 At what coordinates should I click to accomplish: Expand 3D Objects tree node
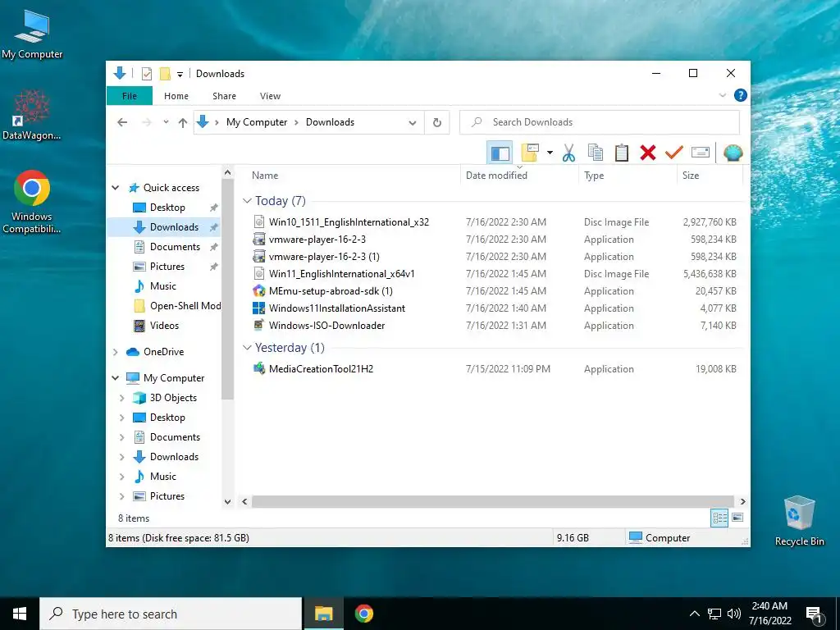point(121,398)
